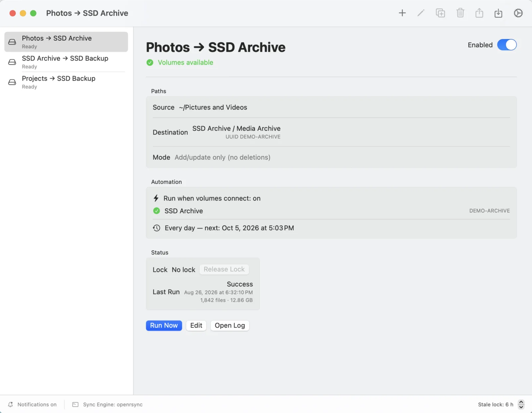Click the plus icon to add a sync job
This screenshot has width=532, height=413.
pyautogui.click(x=402, y=13)
